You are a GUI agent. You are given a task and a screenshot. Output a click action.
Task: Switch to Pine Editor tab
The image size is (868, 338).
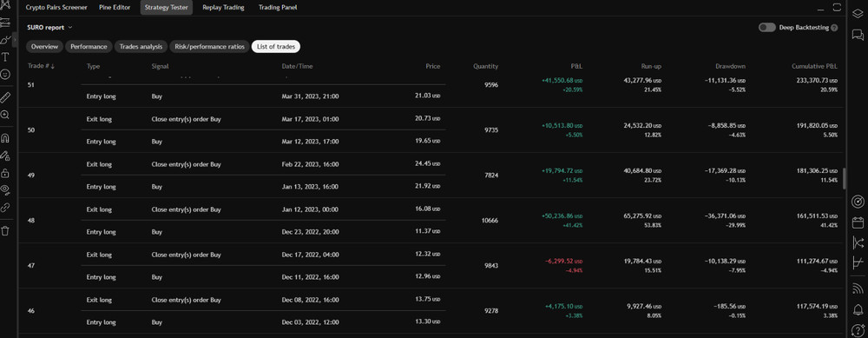(x=115, y=8)
